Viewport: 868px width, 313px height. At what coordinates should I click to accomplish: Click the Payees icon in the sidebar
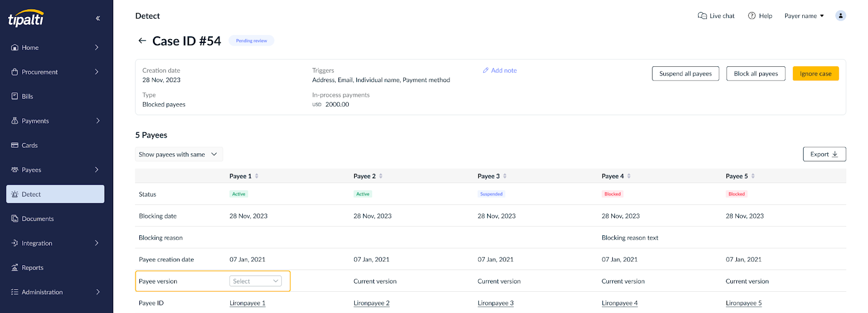tap(15, 170)
